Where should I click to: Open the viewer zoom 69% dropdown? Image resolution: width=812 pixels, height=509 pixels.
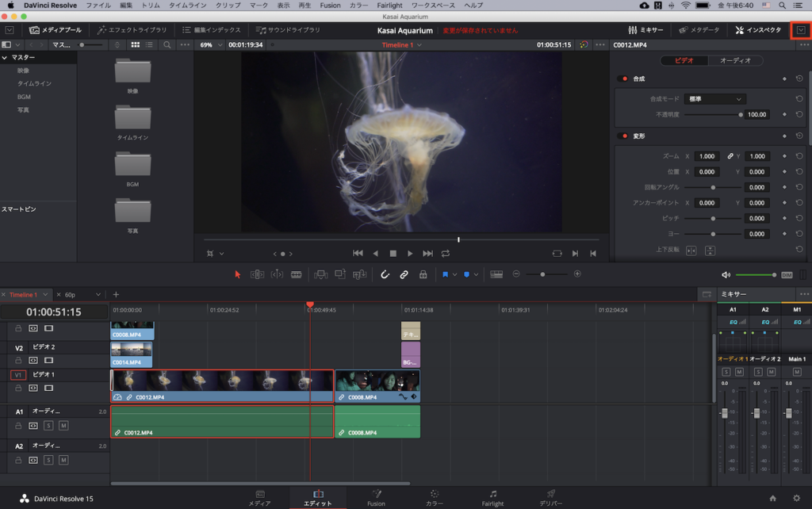209,45
